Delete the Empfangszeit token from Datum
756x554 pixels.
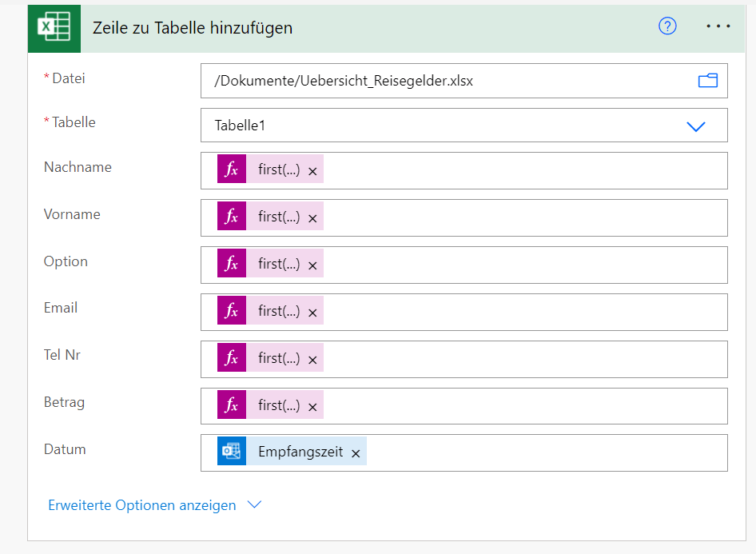pyautogui.click(x=356, y=453)
